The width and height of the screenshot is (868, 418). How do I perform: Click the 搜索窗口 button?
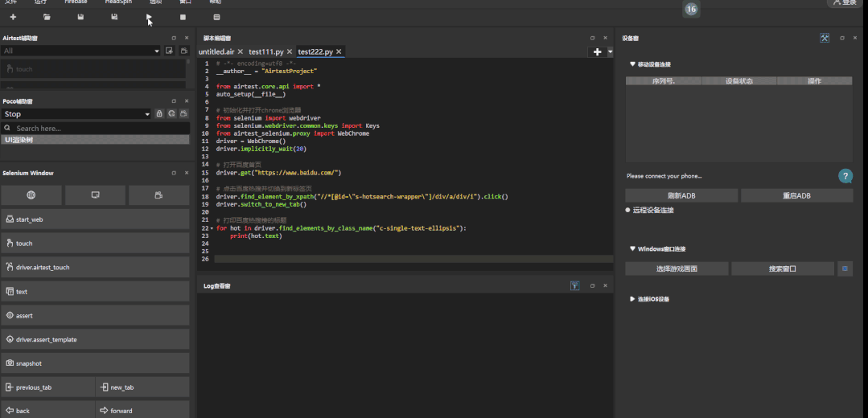(x=782, y=268)
